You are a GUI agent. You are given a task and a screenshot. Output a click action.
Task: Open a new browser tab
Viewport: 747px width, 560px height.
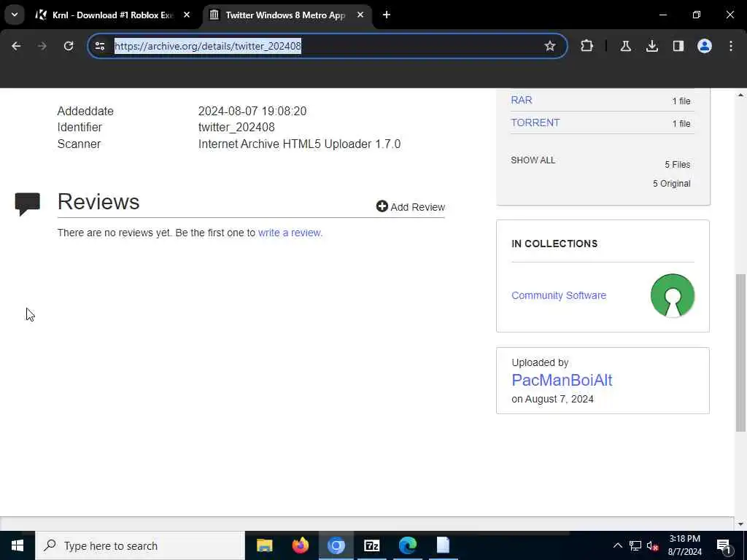point(387,15)
